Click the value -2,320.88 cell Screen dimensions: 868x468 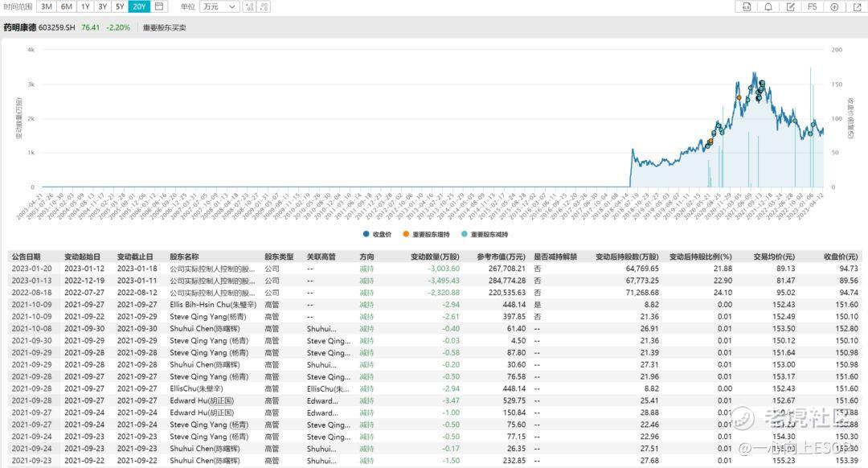click(444, 293)
